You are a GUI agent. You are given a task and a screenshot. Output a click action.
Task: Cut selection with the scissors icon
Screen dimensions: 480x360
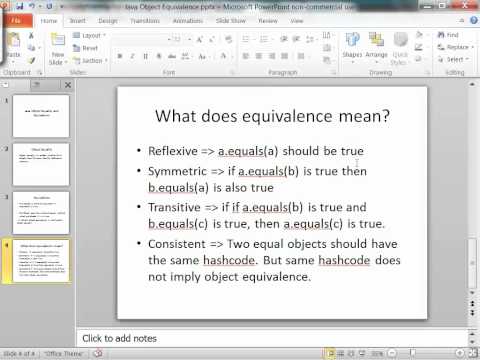coord(31,36)
